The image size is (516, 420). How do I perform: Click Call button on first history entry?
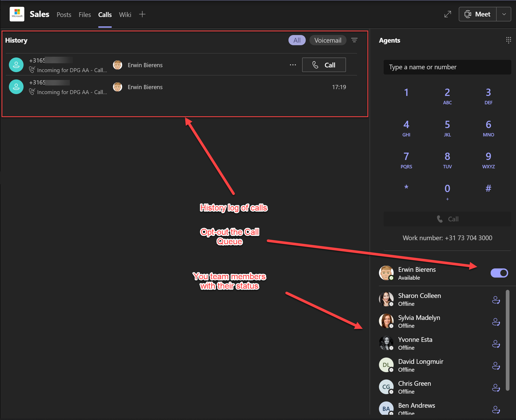[x=324, y=65]
